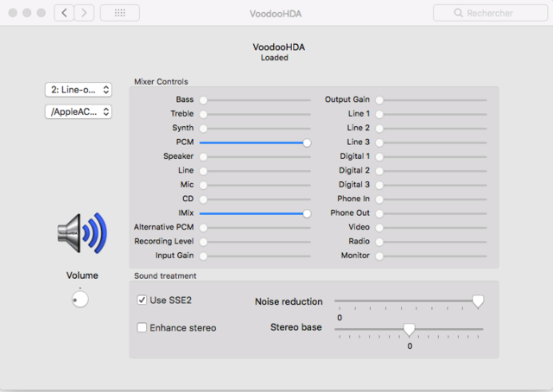Click the Digital 3 slider handle
The image size is (553, 392).
[379, 186]
